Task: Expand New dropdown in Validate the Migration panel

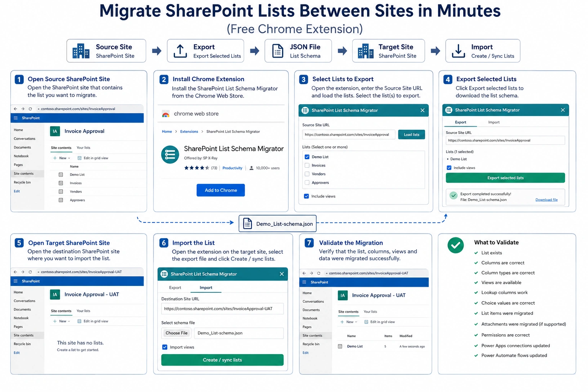Action: tap(349, 322)
